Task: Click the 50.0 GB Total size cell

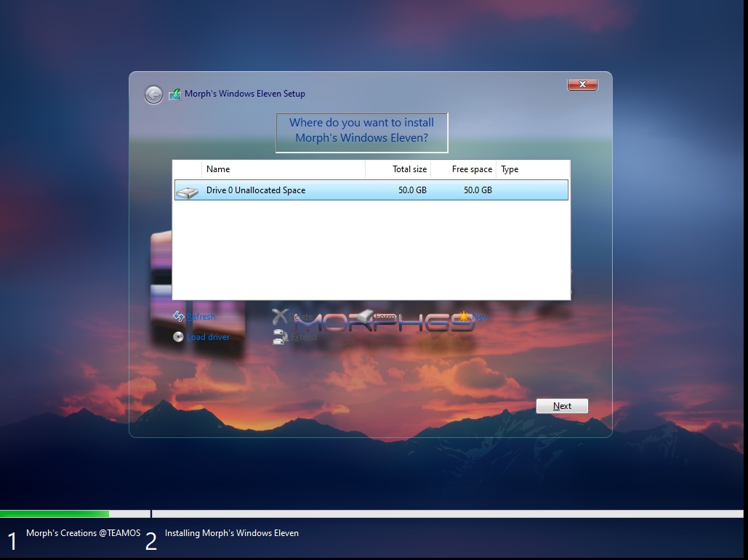Action: (412, 190)
